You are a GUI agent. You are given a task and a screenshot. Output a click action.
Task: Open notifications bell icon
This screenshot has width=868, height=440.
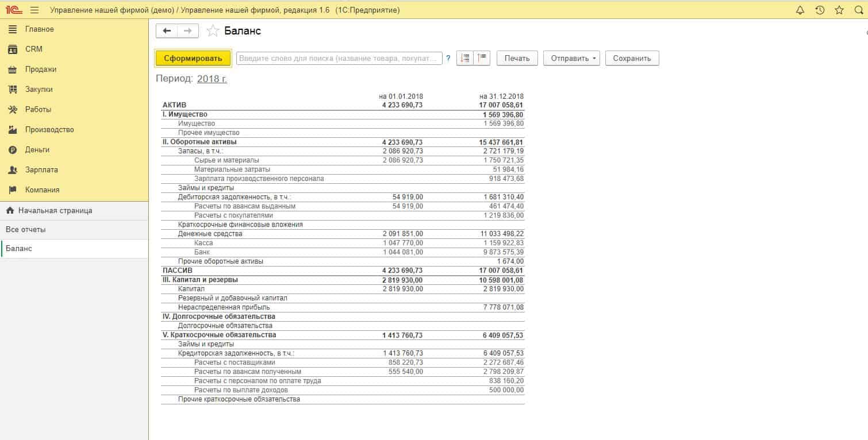[800, 10]
